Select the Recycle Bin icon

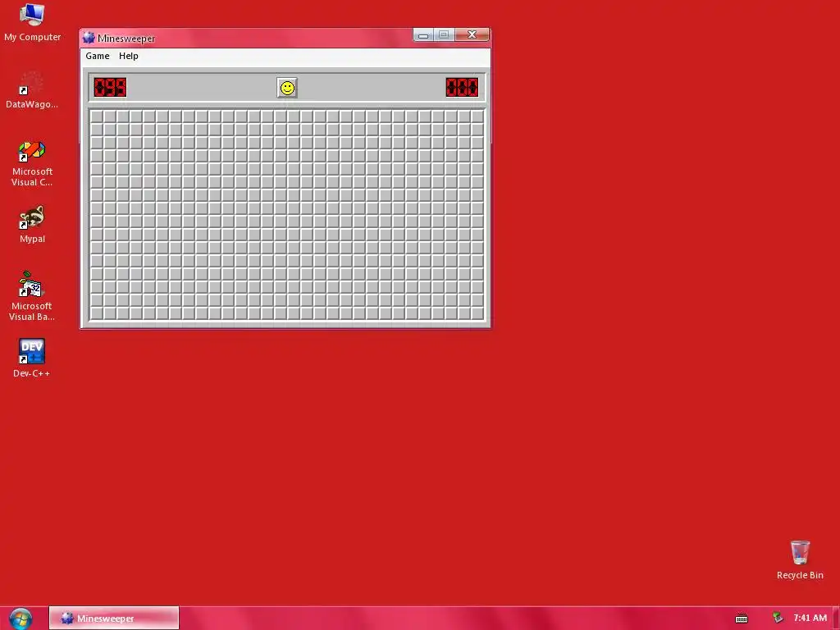[x=800, y=559]
